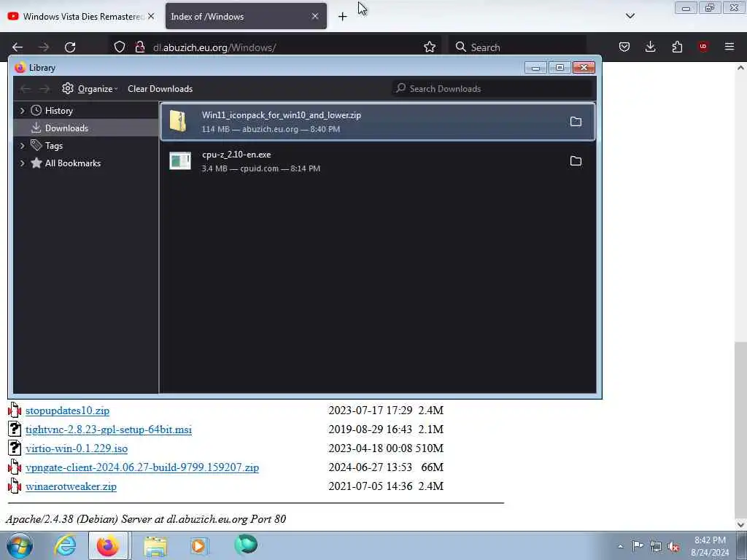Open the Windows Start orb
The height and width of the screenshot is (560, 747).
20,545
